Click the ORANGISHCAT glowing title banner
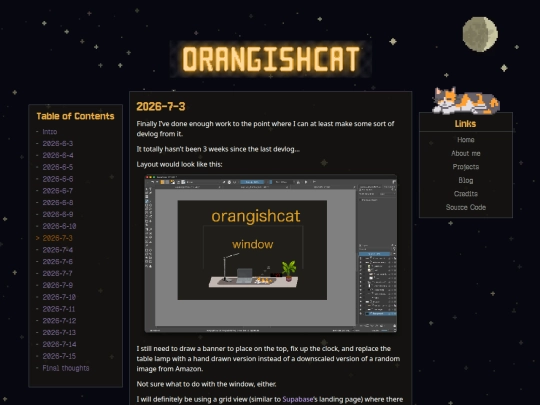Screen dimensions: 540x405 (271, 59)
